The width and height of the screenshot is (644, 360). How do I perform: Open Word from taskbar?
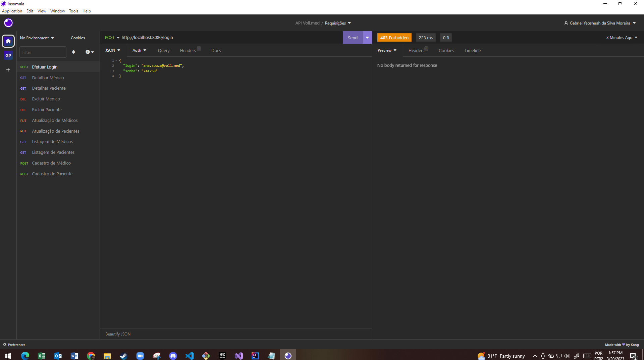(x=74, y=356)
